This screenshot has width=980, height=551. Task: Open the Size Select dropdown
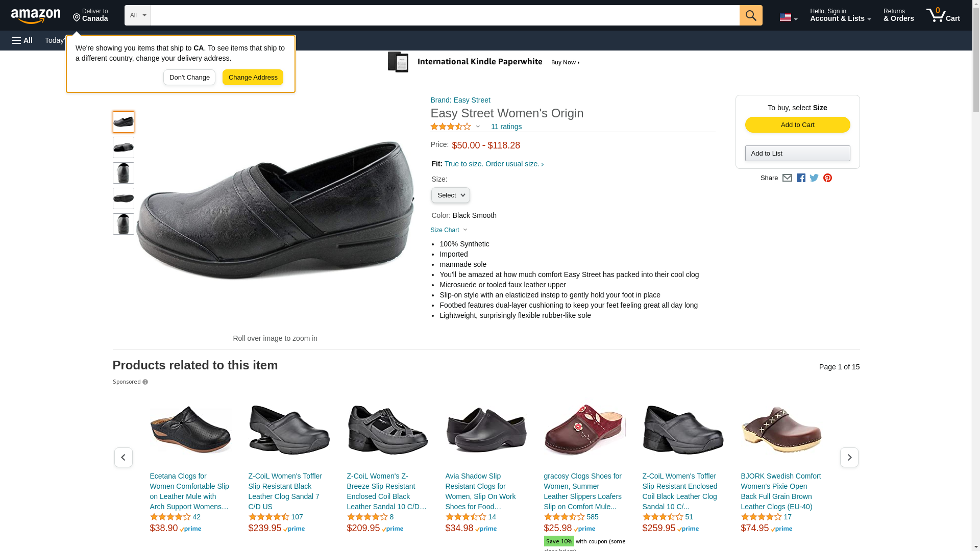[x=451, y=195]
